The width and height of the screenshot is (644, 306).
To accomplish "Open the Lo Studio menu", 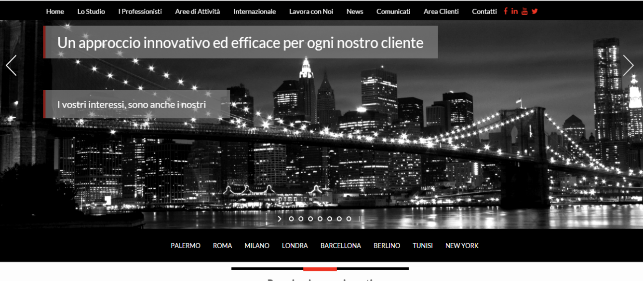I will pyautogui.click(x=91, y=12).
